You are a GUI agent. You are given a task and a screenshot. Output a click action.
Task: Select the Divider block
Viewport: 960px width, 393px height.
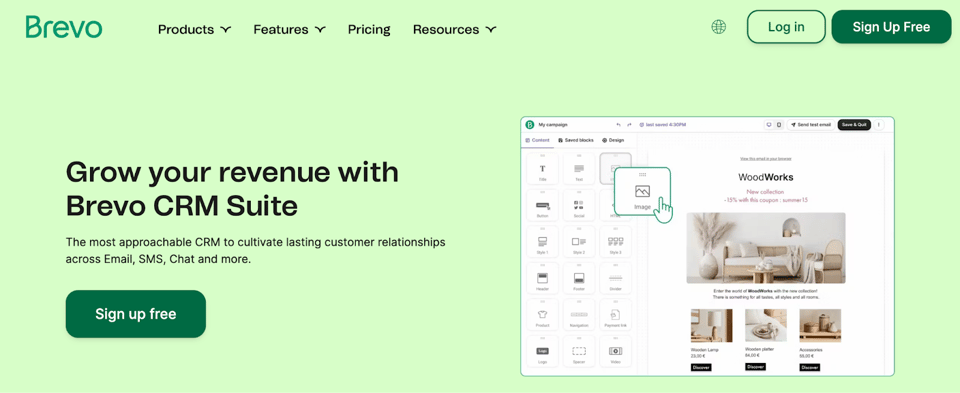[615, 278]
